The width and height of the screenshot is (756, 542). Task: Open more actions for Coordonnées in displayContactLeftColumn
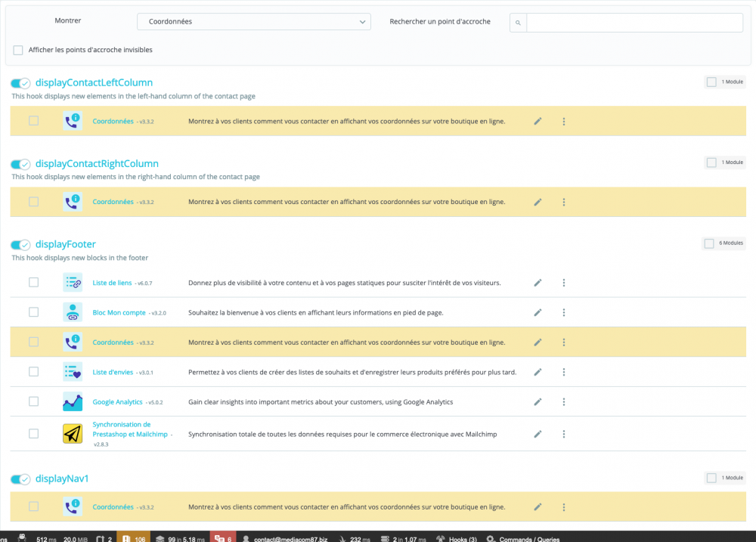pos(564,121)
